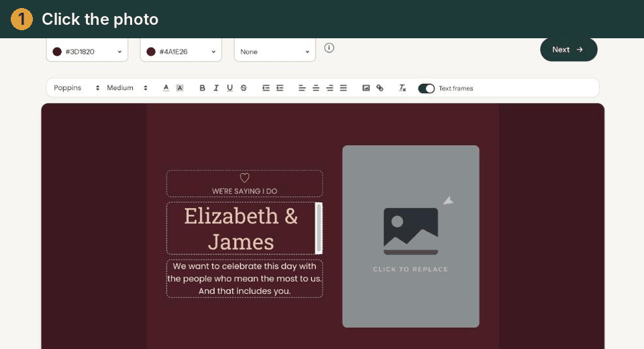Viewport: 644px width, 349px height.
Task: Click the CLICK TO REPLACE label
Action: [x=411, y=269]
